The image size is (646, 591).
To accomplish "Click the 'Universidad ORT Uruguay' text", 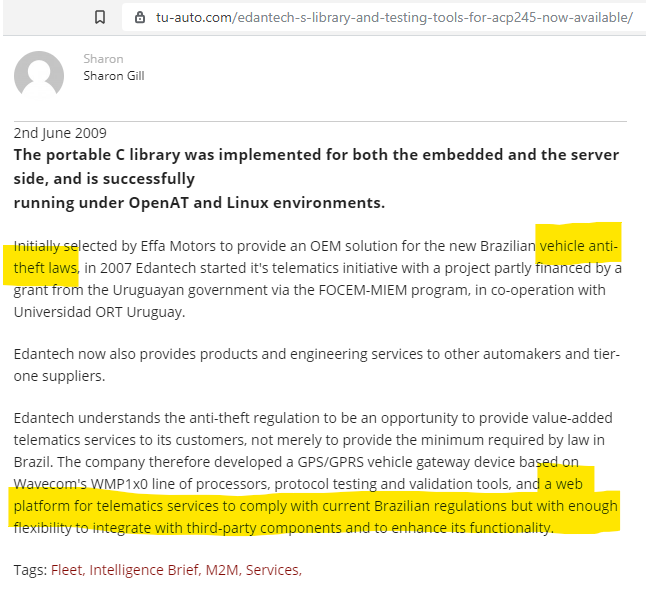I will 102,310.
